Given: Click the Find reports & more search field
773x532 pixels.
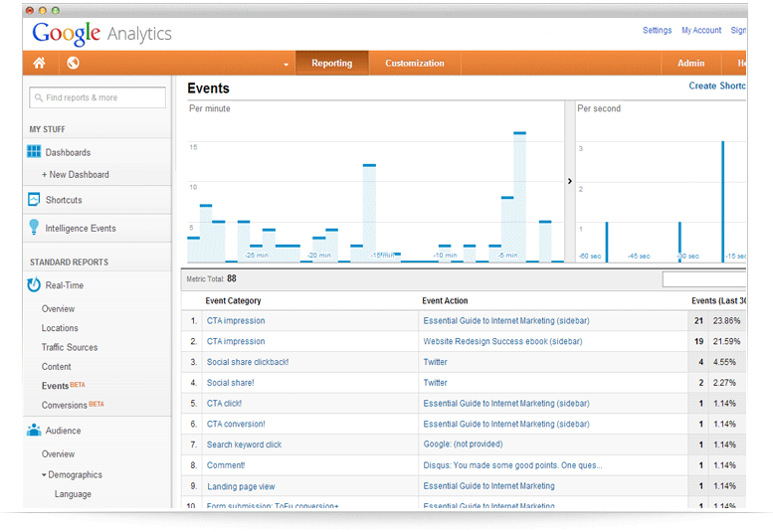Looking at the screenshot, I should pyautogui.click(x=97, y=97).
